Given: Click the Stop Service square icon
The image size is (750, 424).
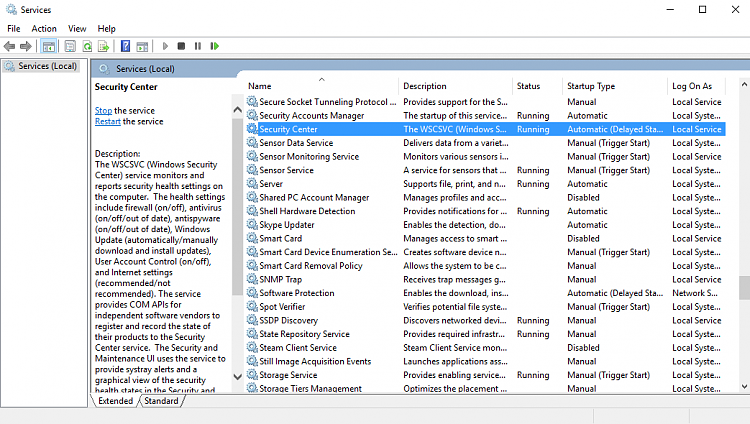Looking at the screenshot, I should click(x=181, y=46).
